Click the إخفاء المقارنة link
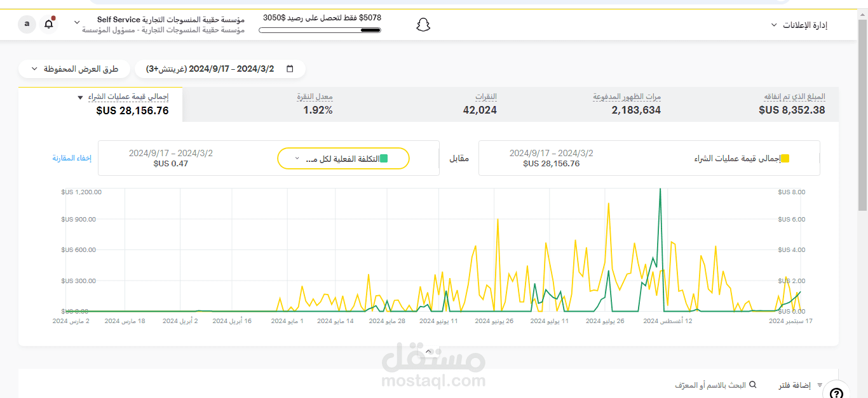The width and height of the screenshot is (868, 398). (x=72, y=158)
